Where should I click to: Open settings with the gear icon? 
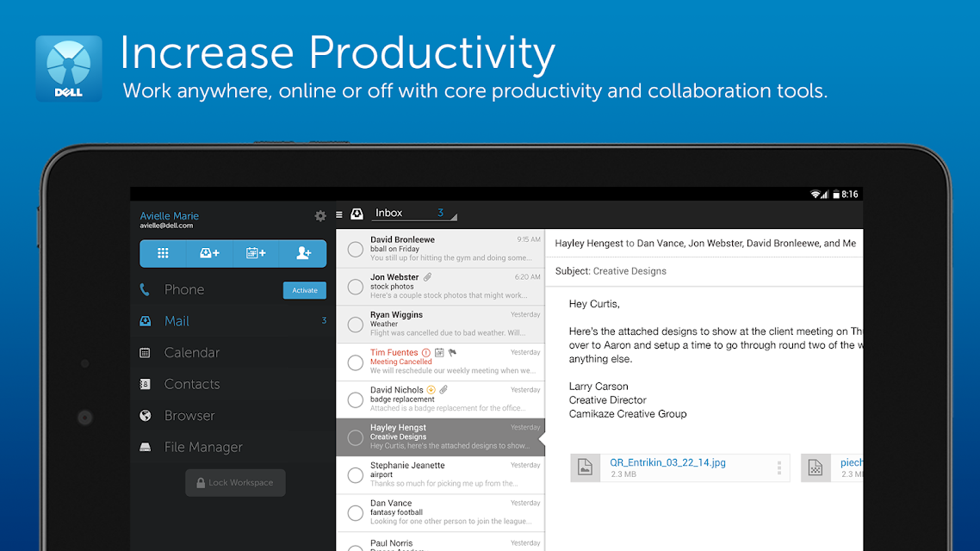click(x=320, y=216)
